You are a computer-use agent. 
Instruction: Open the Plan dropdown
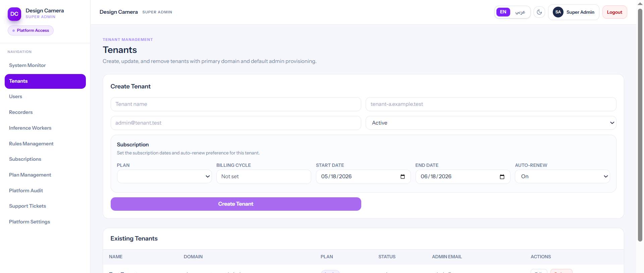[164, 177]
